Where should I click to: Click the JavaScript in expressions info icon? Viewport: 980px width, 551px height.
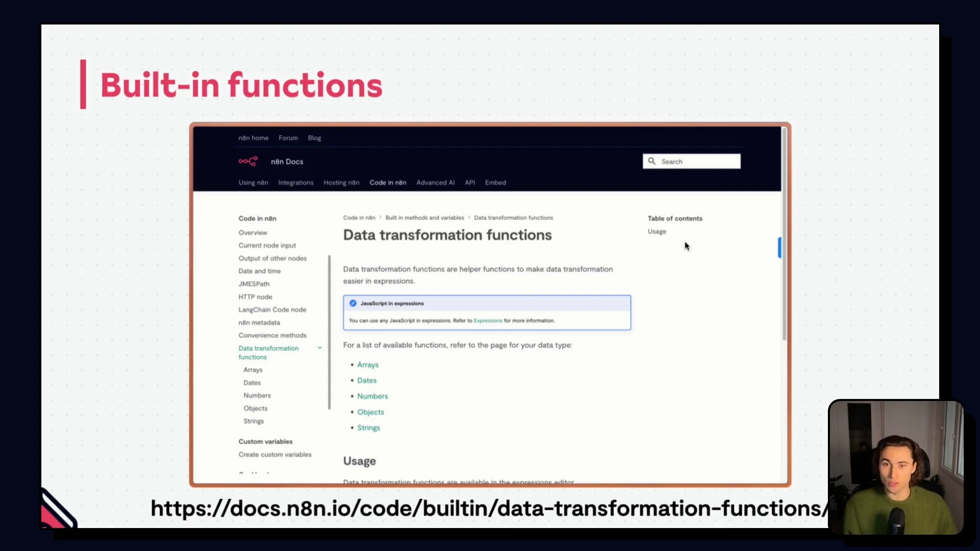353,304
